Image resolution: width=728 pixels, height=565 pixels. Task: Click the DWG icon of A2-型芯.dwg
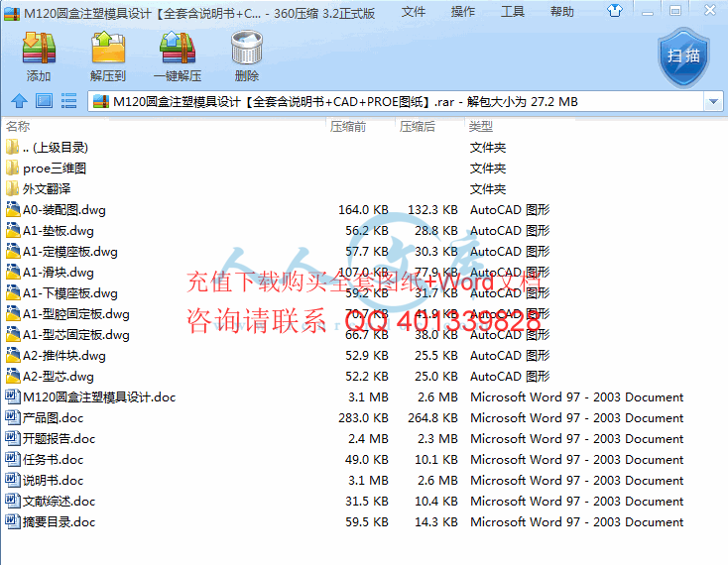(13, 377)
